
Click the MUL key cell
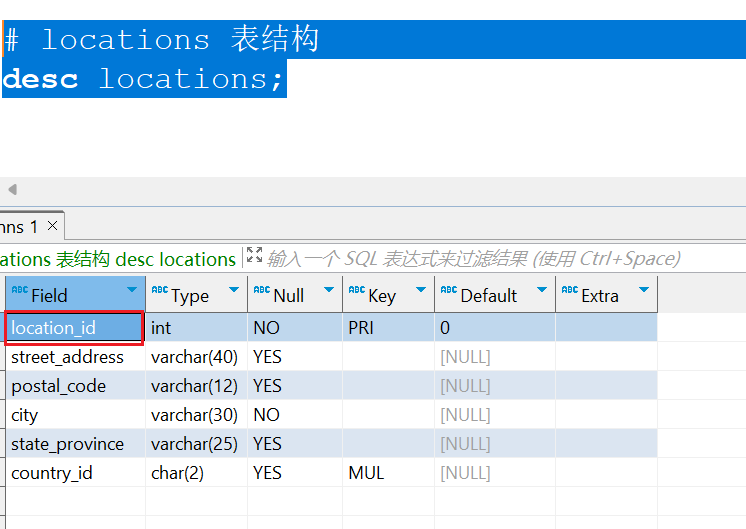pyautogui.click(x=366, y=473)
